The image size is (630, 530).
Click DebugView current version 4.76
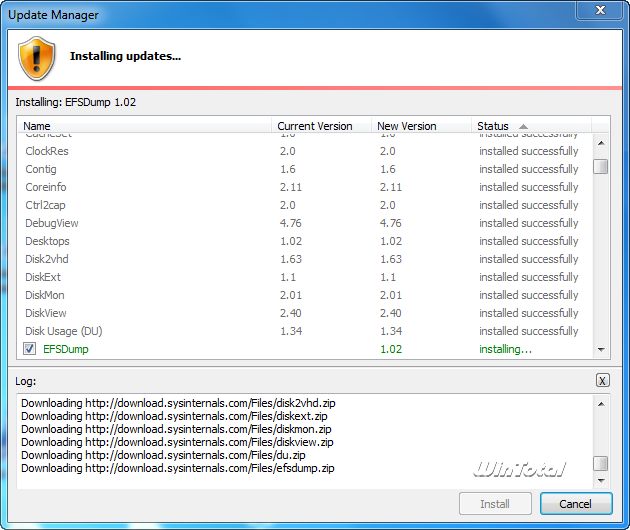290,223
